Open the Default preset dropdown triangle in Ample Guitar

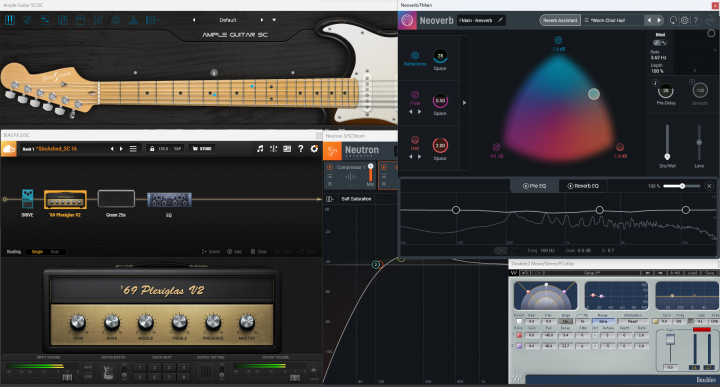tap(274, 20)
